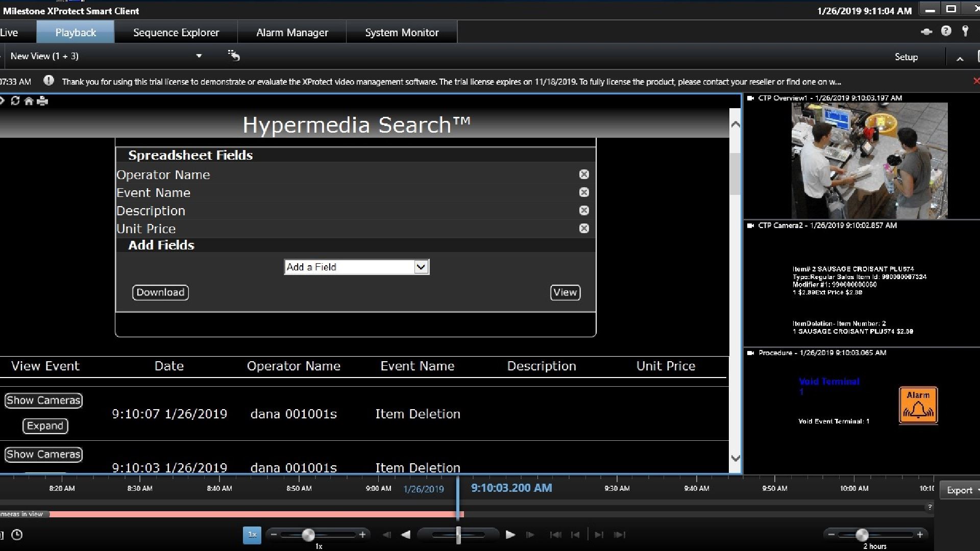
Task: Select the CTP Camera2 title bar
Action: point(862,225)
